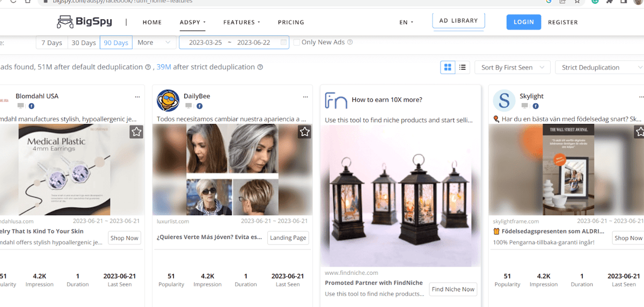Image resolution: width=644 pixels, height=307 pixels.
Task: Open the calendar icon in date range
Action: (x=283, y=42)
